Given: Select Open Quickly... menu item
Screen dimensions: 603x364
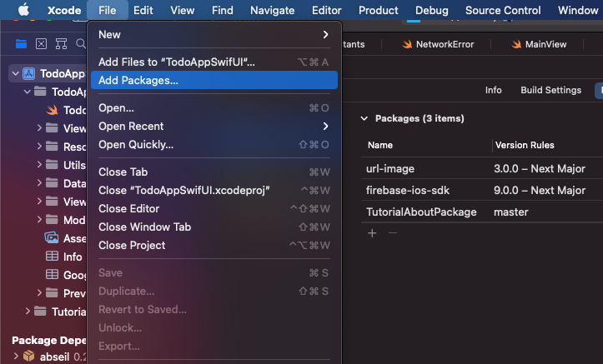Looking at the screenshot, I should 214,144.
